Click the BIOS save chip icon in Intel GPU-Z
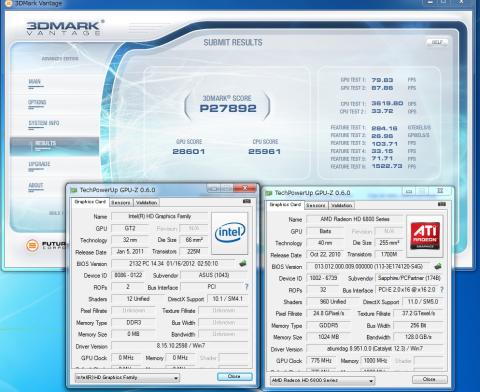The height and width of the screenshot is (392, 480). (x=243, y=264)
